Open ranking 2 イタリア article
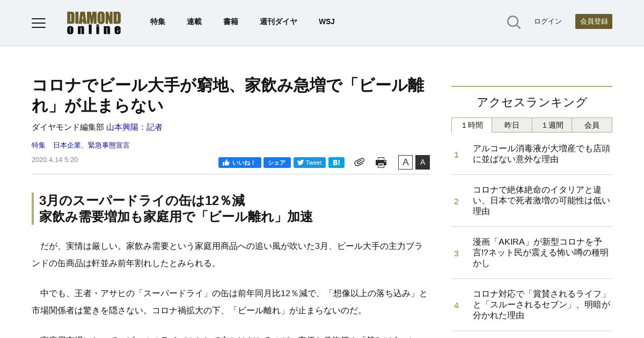The height and width of the screenshot is (338, 644). pos(541,201)
